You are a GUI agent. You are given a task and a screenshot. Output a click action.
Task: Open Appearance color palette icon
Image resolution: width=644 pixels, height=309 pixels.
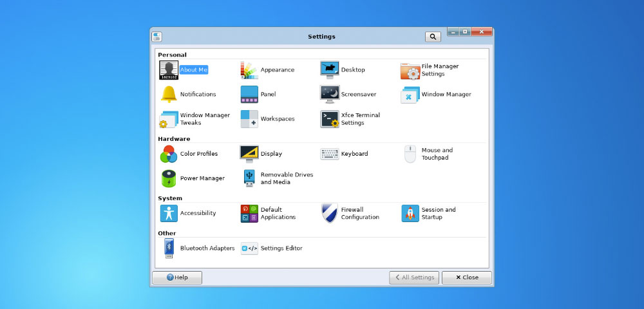pyautogui.click(x=249, y=70)
